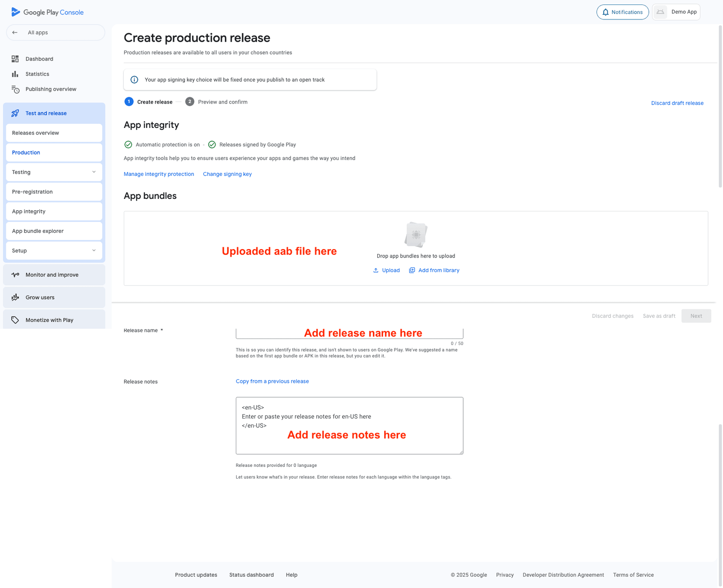Click the Test and release rocket icon

15,113
